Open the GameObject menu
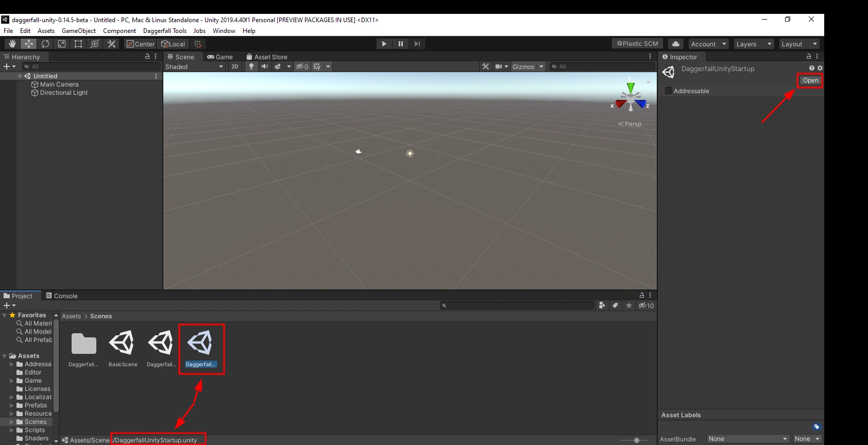The width and height of the screenshot is (868, 445). [x=79, y=31]
